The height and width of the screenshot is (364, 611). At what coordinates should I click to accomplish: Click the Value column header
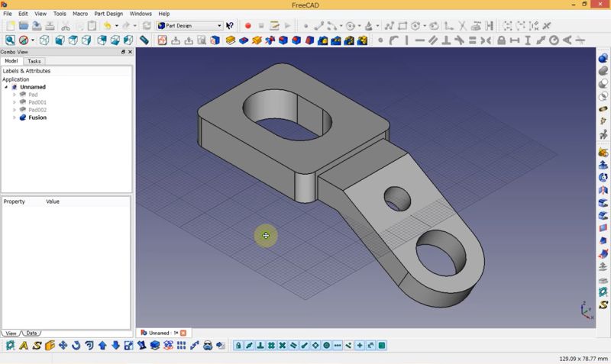coord(53,201)
